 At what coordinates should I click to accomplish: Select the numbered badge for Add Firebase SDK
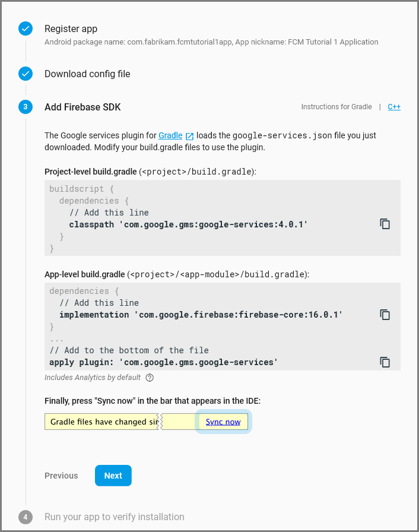[25, 107]
